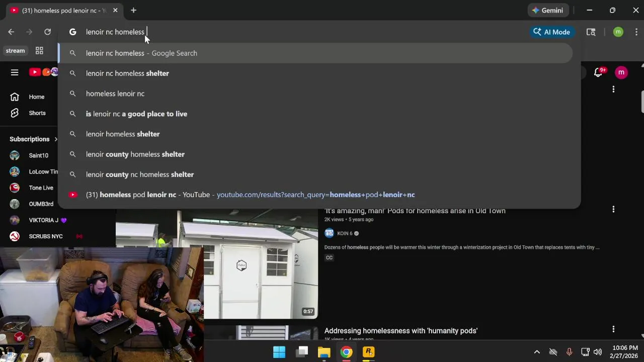The height and width of the screenshot is (362, 644).
Task: Show hidden system tray icons chevron
Action: pyautogui.click(x=537, y=352)
